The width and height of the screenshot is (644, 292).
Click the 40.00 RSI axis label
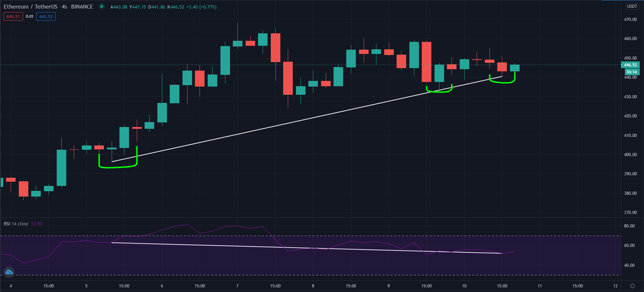coord(629,265)
